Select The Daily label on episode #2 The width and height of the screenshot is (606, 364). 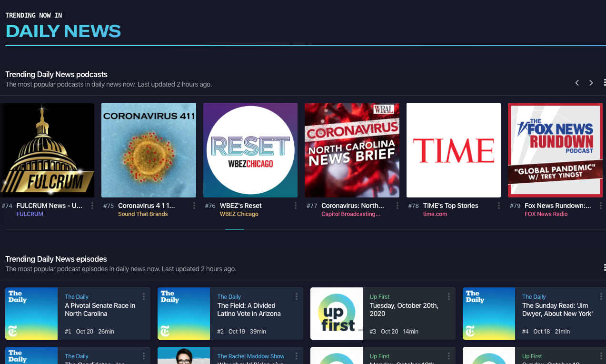coord(229,297)
